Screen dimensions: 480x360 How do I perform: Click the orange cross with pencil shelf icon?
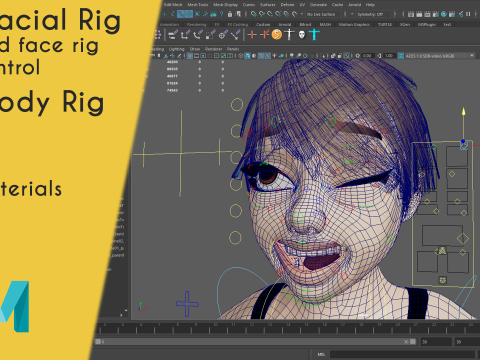(264, 34)
